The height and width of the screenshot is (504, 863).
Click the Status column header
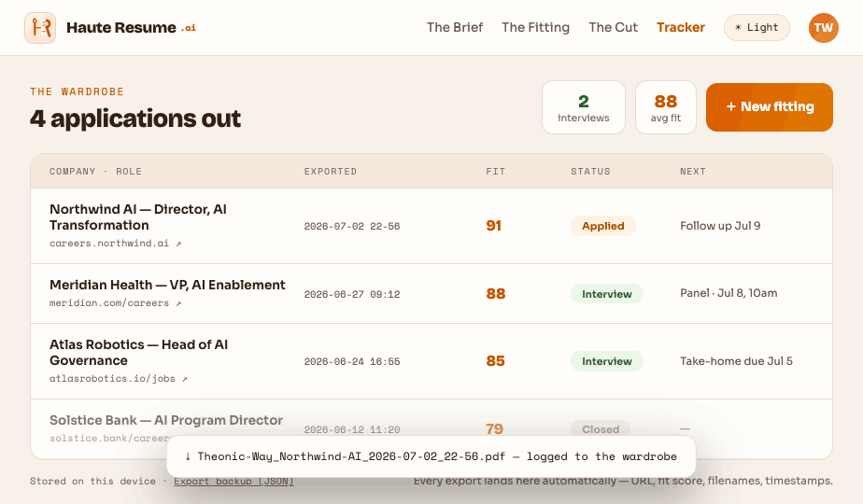[590, 172]
